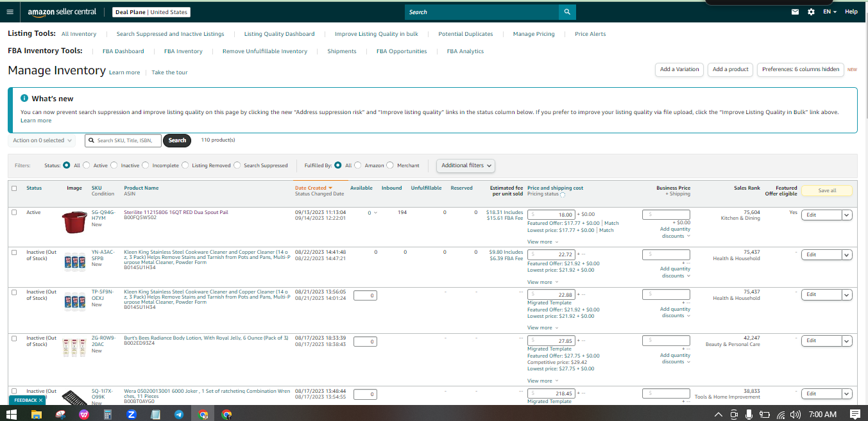Open Notepad from the taskbar
This screenshot has width=868, height=421.
(155, 415)
